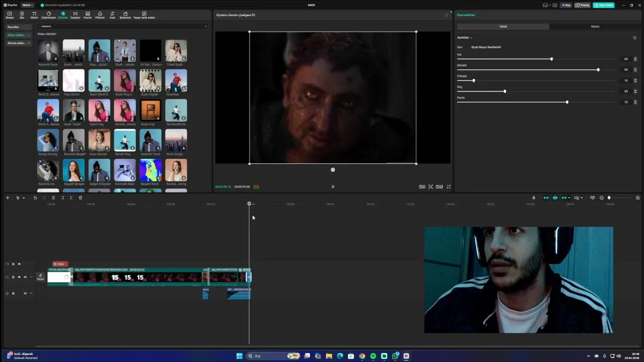Split the clip at the playhead
644x362 pixels.
click(x=53, y=198)
